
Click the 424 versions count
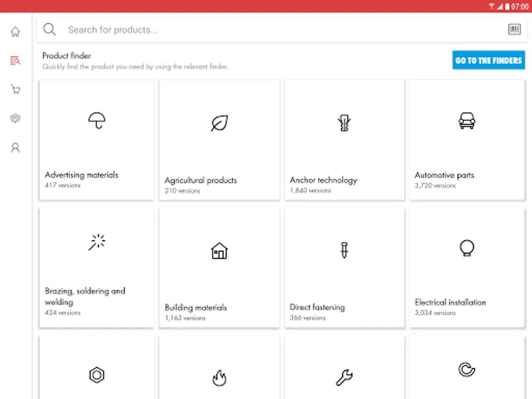point(63,313)
